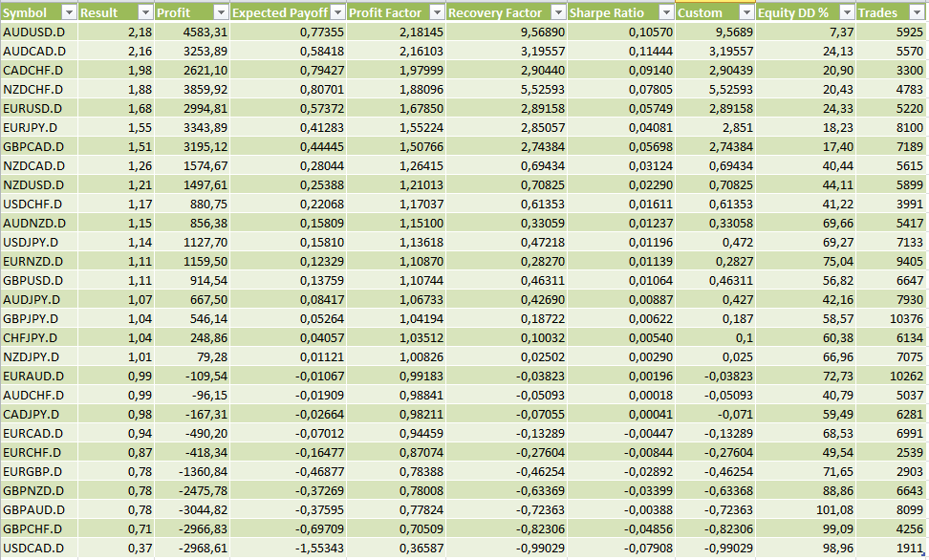Select the NZDCAD.D symbol cell
This screenshot has height=560, width=929.
click(39, 166)
